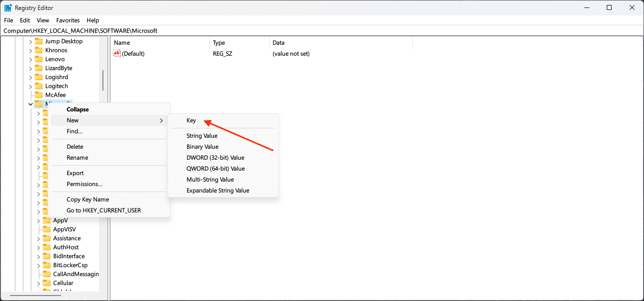Expand the Jump Desktop key
This screenshot has height=301, width=644.
point(30,41)
